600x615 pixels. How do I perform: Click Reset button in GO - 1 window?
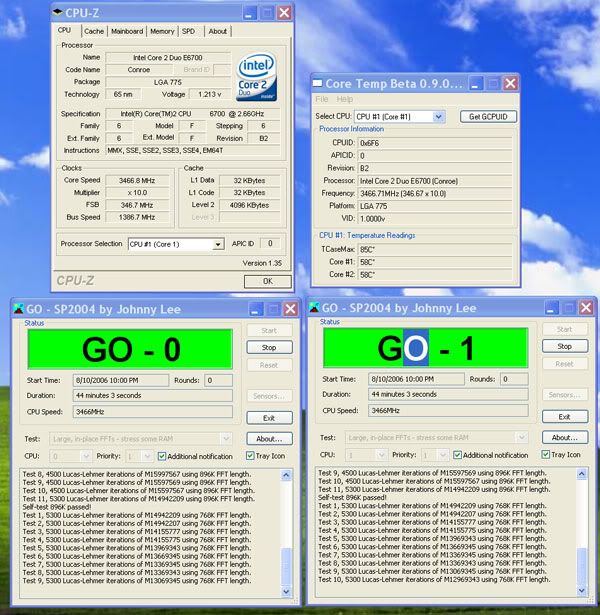[565, 364]
